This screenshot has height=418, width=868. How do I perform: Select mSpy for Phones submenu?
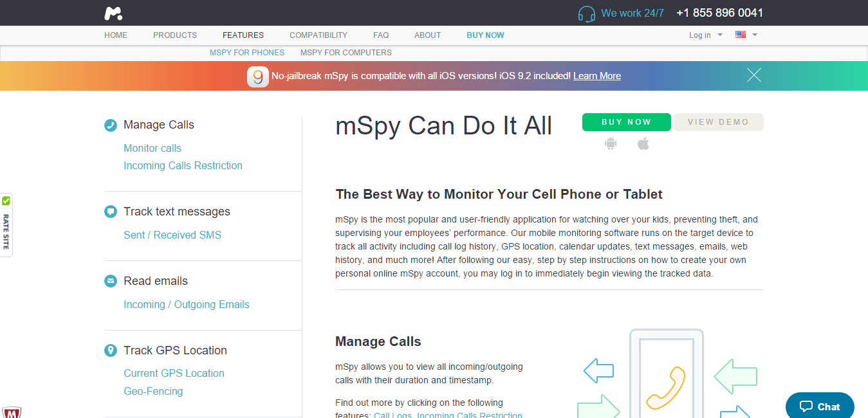click(247, 53)
